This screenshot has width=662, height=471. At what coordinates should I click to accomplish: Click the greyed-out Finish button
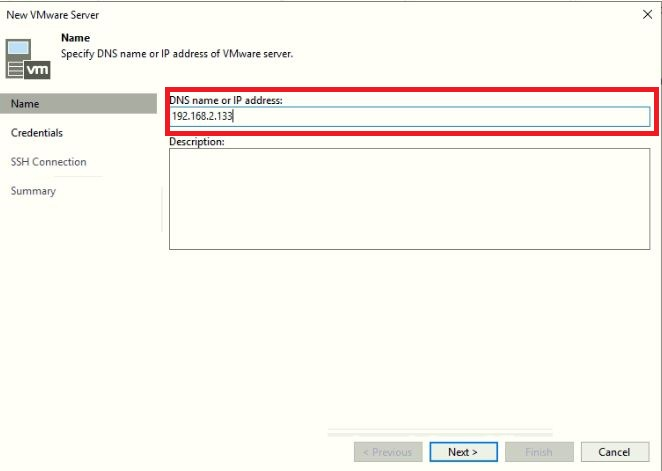pos(539,452)
